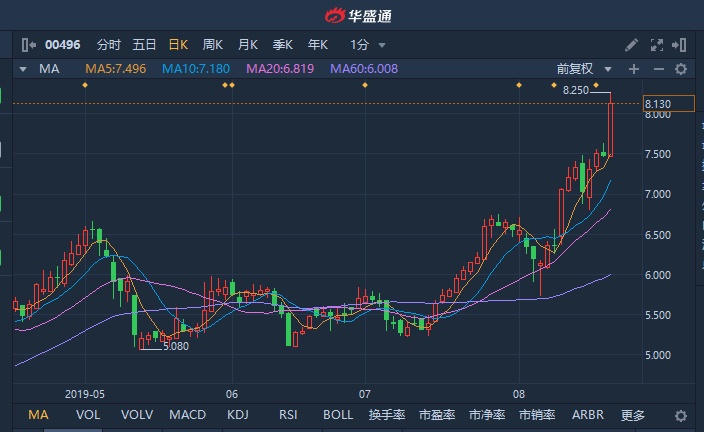Click the right panel collapse icon
Image resolution: width=704 pixels, height=432 pixels.
pyautogui.click(x=679, y=45)
